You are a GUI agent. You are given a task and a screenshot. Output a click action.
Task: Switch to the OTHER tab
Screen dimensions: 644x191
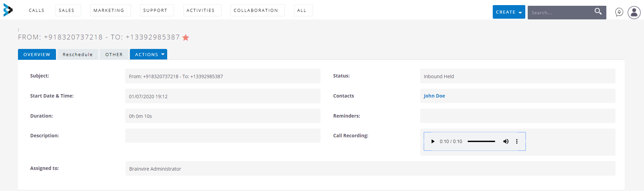pos(114,54)
